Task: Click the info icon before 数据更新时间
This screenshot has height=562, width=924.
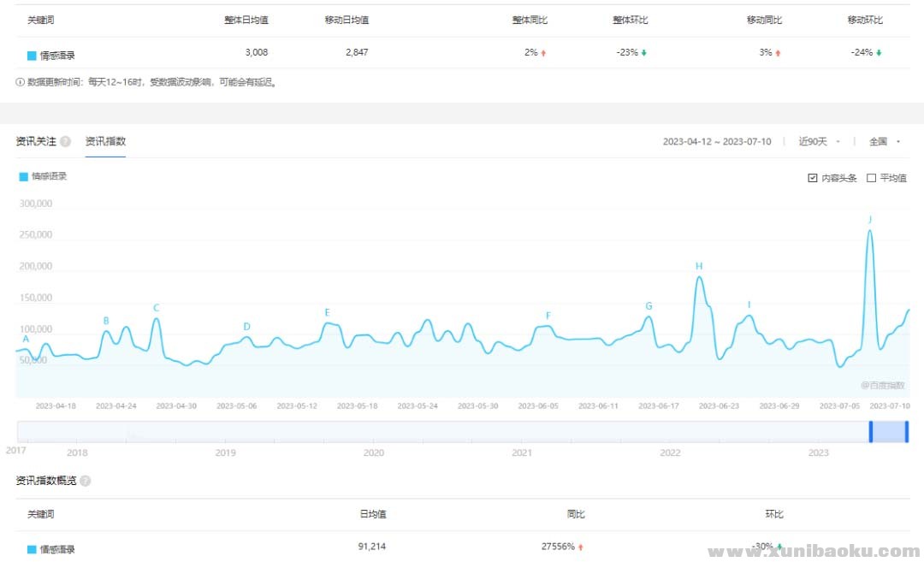Action: 21,83
